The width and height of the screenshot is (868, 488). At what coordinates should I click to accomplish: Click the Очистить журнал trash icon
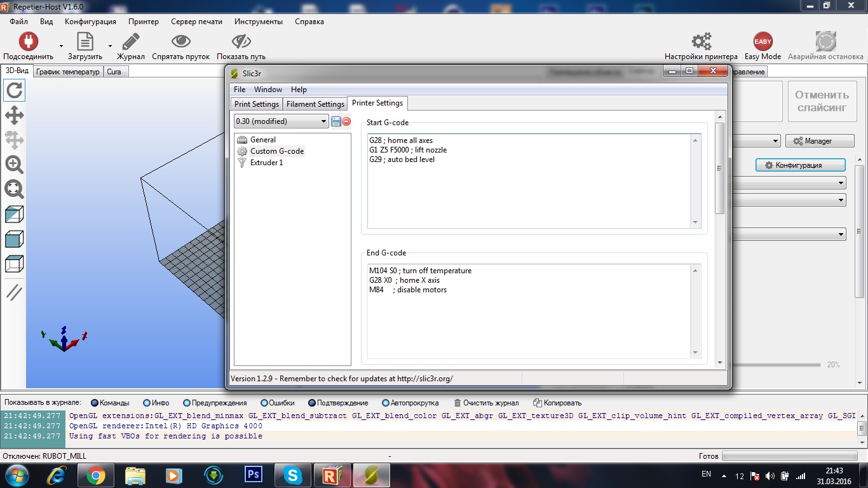pos(458,403)
